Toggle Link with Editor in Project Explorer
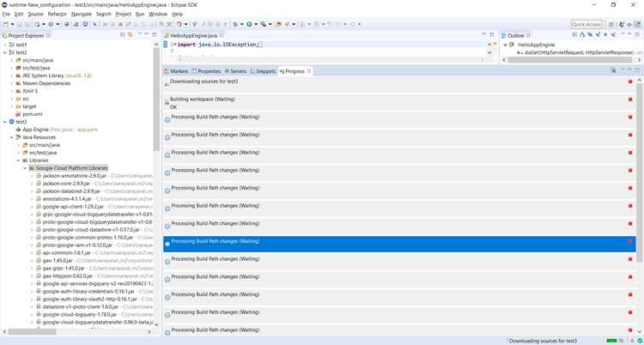The height and width of the screenshot is (345, 644). [131, 35]
